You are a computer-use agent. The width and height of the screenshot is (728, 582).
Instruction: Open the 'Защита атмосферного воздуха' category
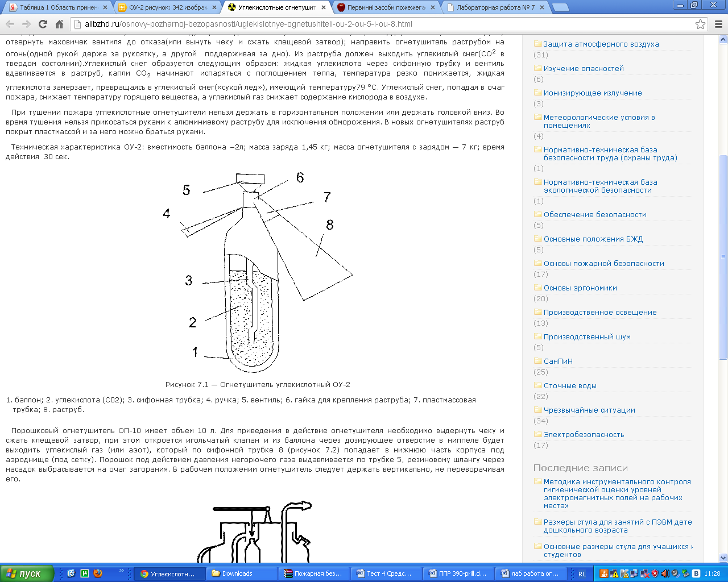(x=601, y=44)
